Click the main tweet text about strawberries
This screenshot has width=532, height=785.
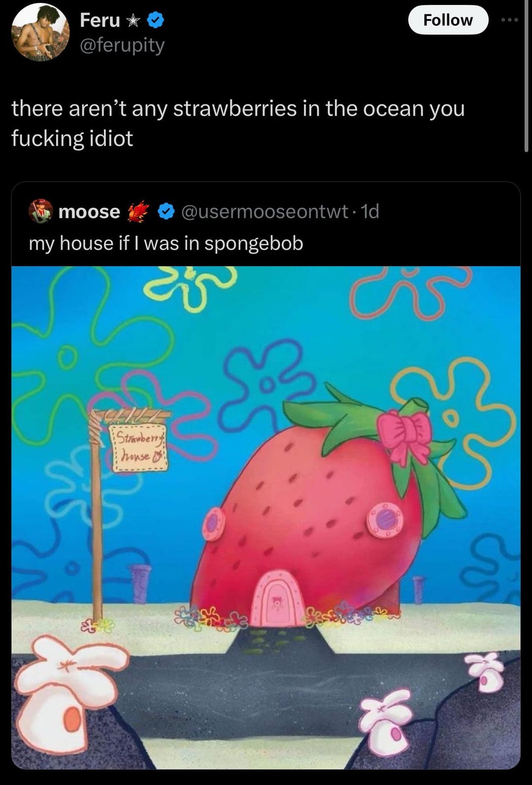tap(238, 123)
